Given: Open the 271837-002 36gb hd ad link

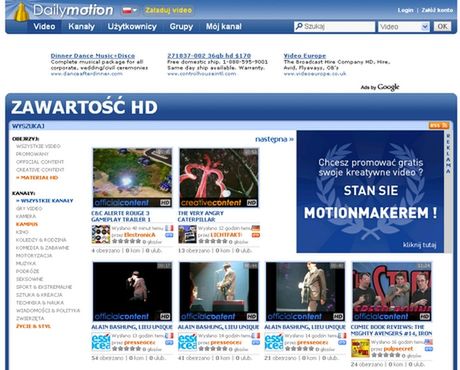Looking at the screenshot, I should pyautogui.click(x=209, y=56).
